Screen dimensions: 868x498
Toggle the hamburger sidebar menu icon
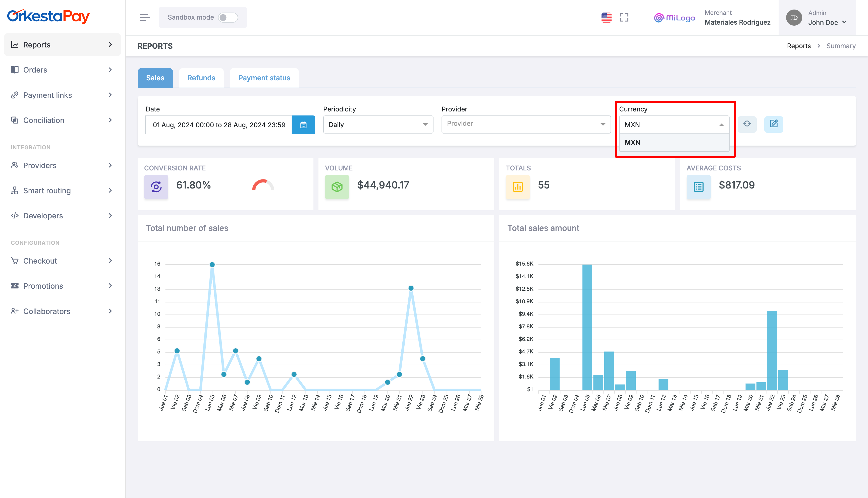tap(145, 17)
